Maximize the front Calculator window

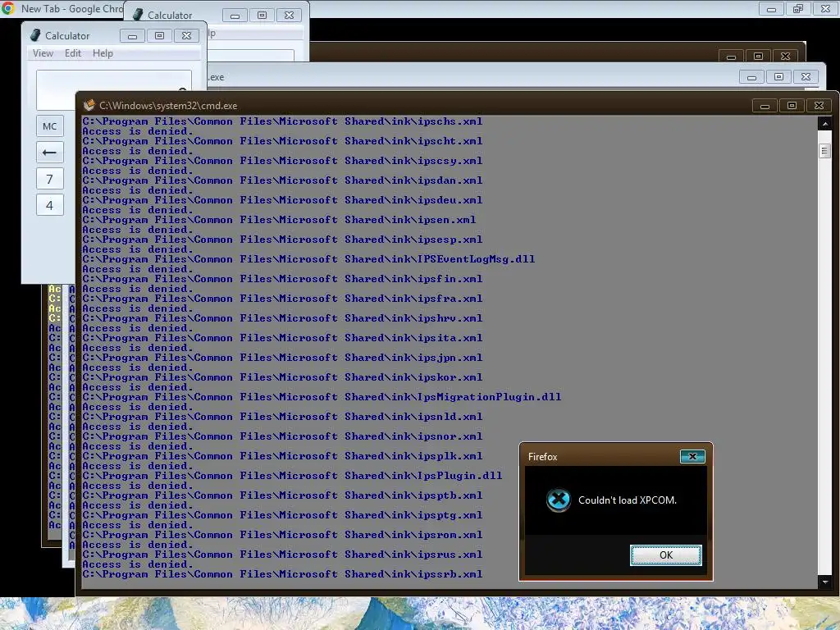point(159,36)
